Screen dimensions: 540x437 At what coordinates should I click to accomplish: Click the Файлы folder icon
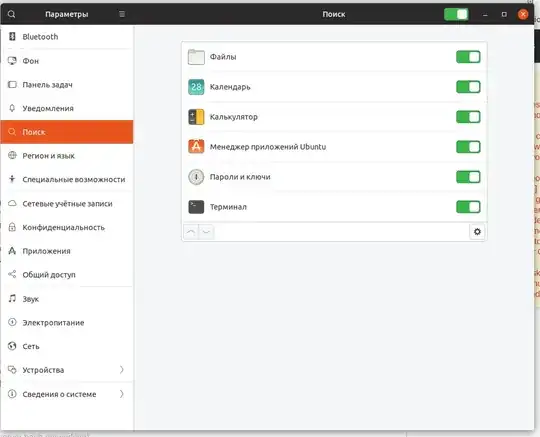[196, 57]
